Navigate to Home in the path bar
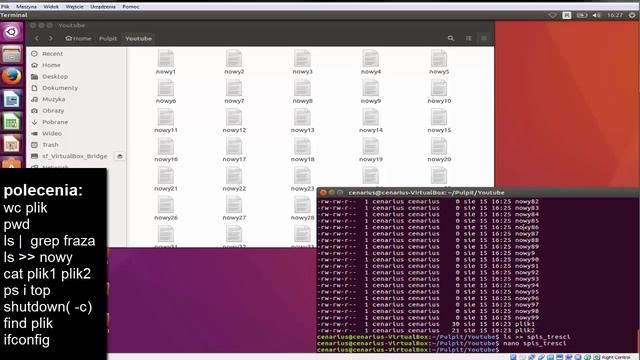Viewport: 640px width, 360px height. point(78,38)
